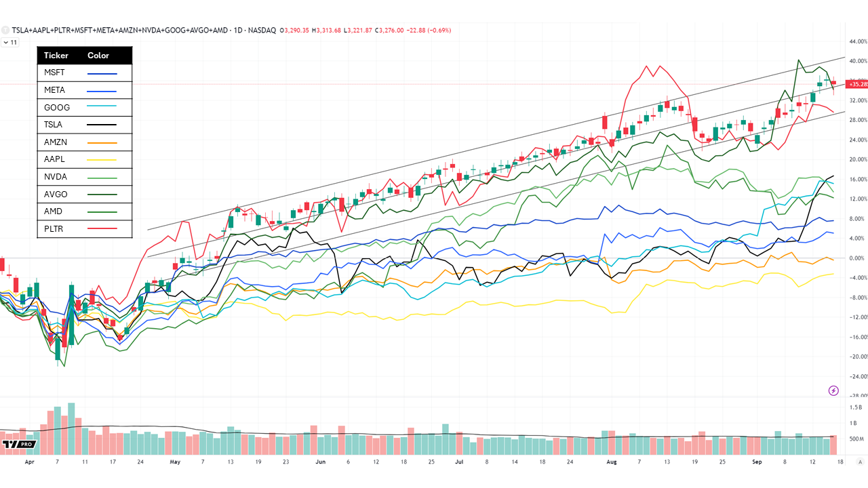868x488 pixels.
Task: Select the PLTR red line swatch
Action: (x=102, y=229)
